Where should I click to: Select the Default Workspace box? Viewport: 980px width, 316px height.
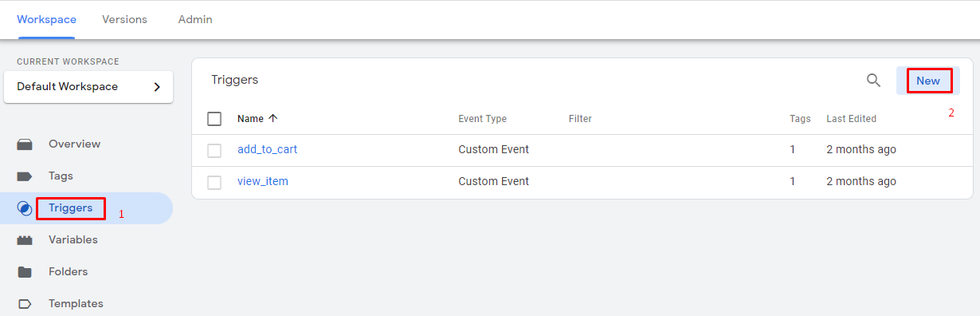coord(88,87)
